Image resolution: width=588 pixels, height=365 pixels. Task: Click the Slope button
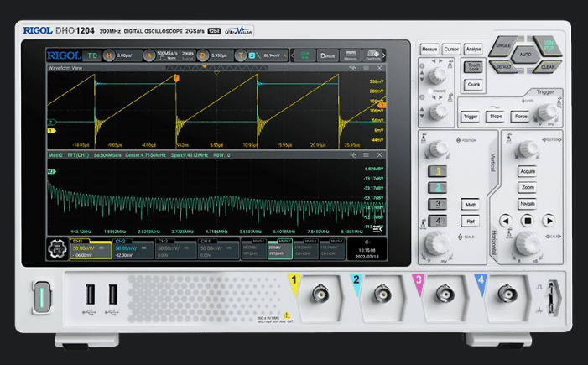(x=496, y=117)
